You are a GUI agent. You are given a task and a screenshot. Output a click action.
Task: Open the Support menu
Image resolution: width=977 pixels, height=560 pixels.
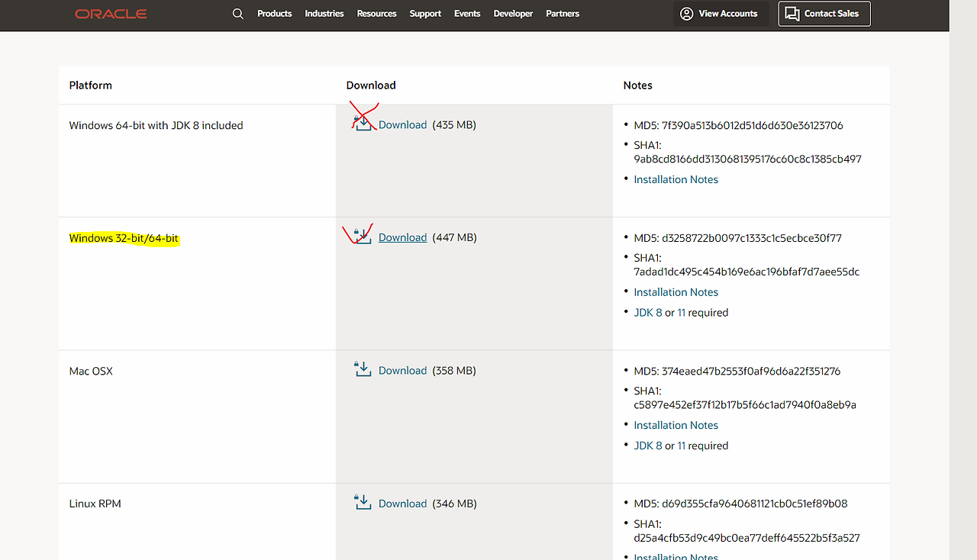point(425,14)
